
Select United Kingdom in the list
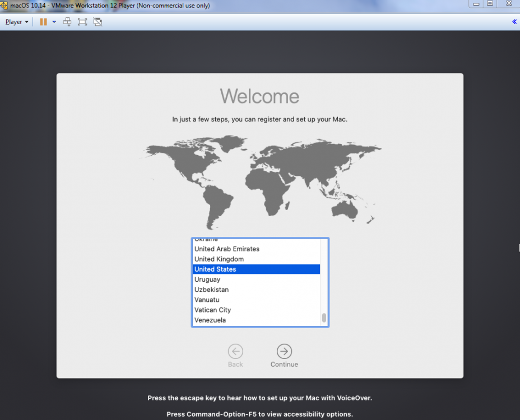pyautogui.click(x=256, y=259)
